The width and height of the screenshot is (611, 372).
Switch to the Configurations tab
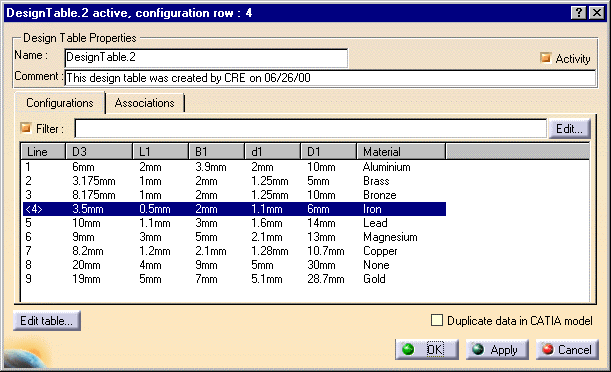[60, 103]
